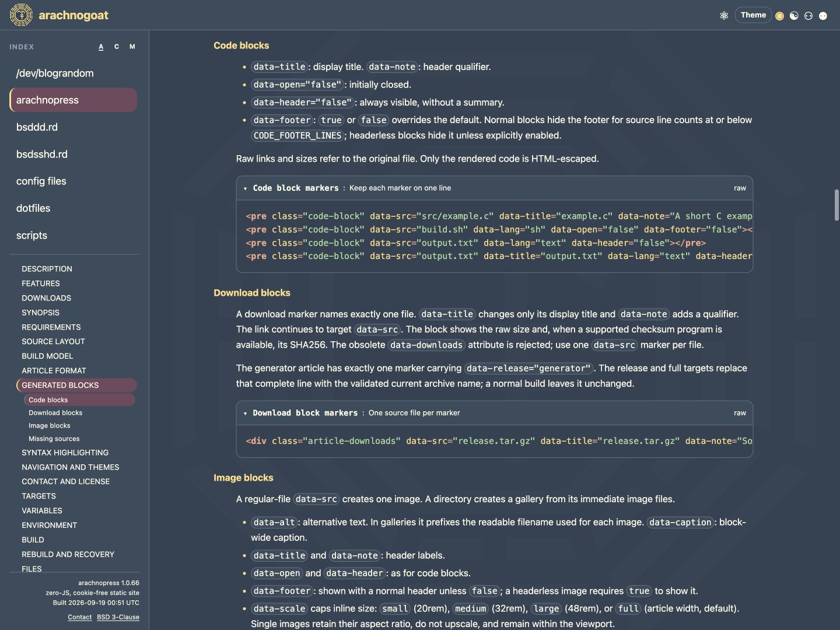Viewport: 840px width, 630px height.
Task: Click the data-downloads inline code
Action: tap(426, 345)
